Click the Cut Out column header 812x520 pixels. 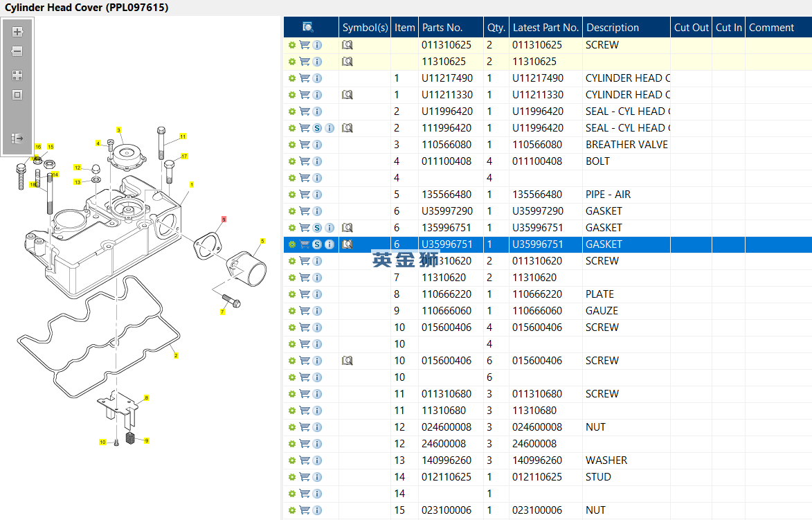[x=692, y=28]
